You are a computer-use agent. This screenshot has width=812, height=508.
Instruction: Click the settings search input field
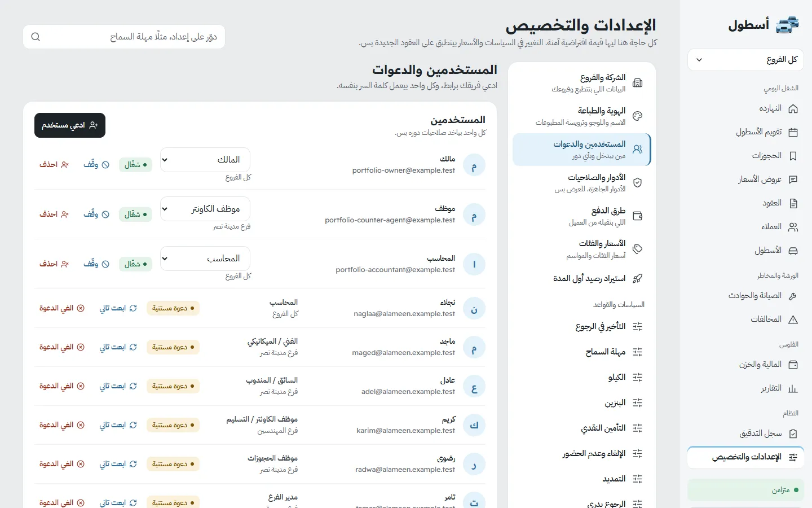click(124, 37)
